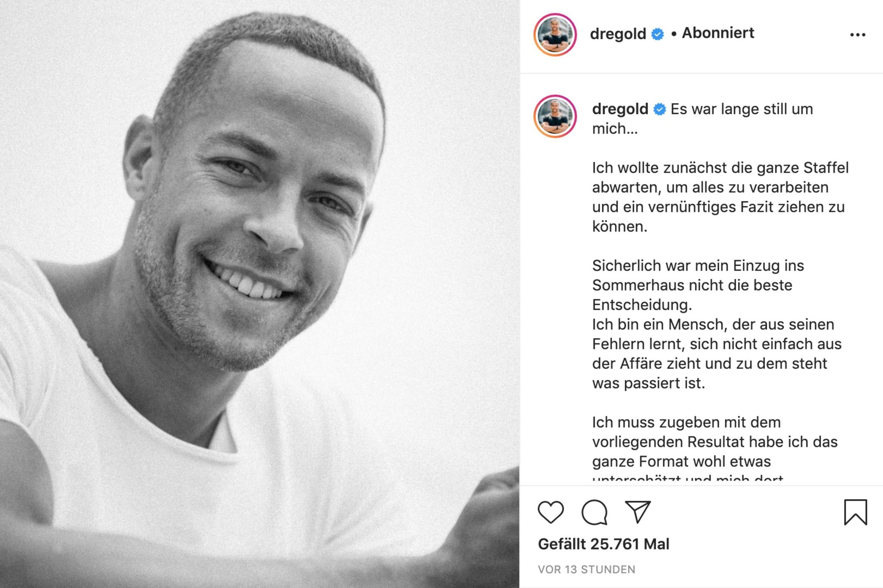The image size is (883, 588).
Task: Open the three-dot options menu
Action: point(858,34)
